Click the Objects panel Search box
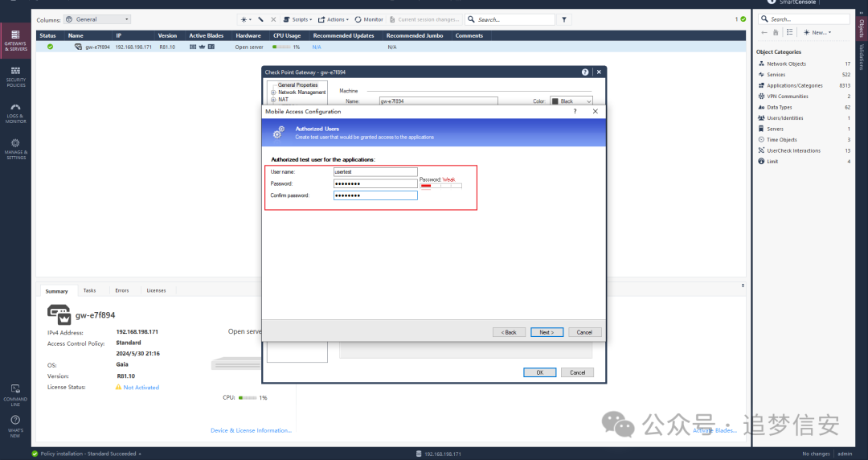This screenshot has width=868, height=460. click(804, 18)
